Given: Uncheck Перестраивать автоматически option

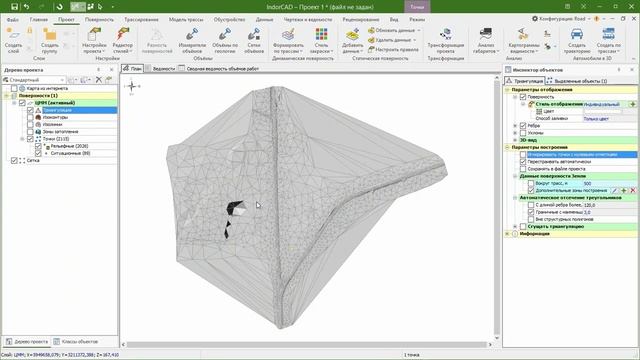Looking at the screenshot, I should [x=523, y=162].
